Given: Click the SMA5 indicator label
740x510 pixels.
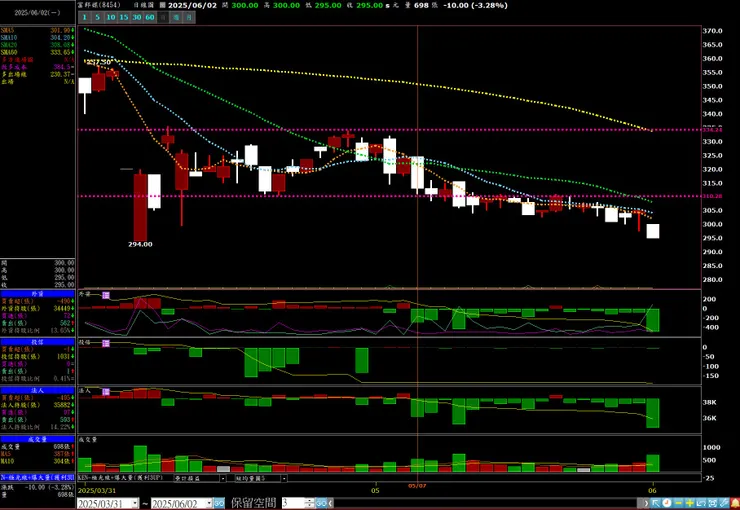Looking at the screenshot, I should coord(8,31).
